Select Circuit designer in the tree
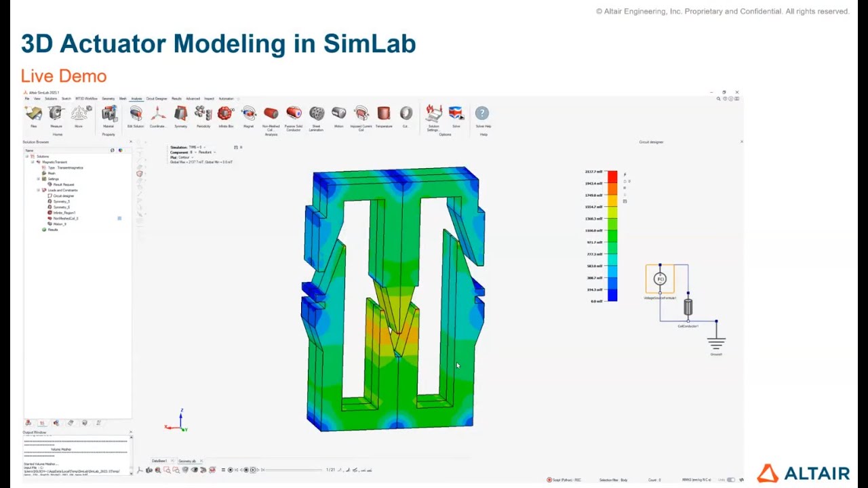This screenshot has height=488, width=868. pyautogui.click(x=64, y=196)
